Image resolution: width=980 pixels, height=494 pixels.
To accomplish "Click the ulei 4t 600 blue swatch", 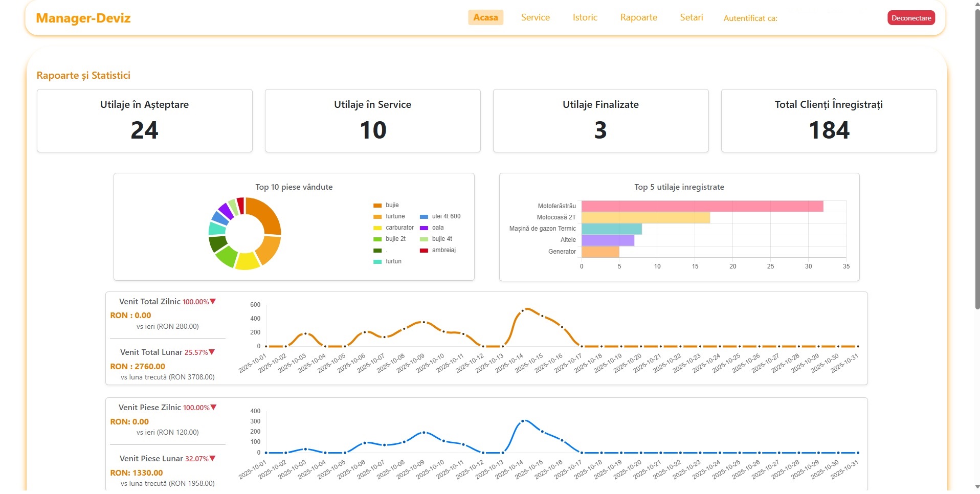I will coord(424,217).
